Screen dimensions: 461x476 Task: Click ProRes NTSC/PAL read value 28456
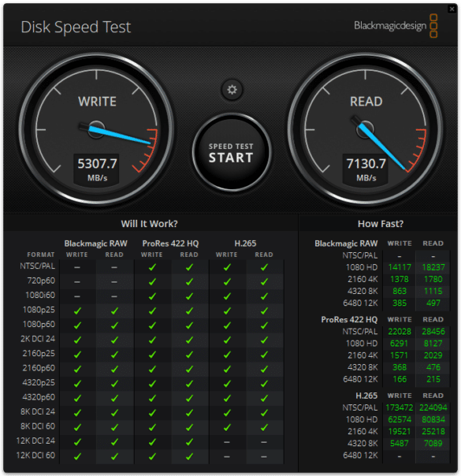433,332
